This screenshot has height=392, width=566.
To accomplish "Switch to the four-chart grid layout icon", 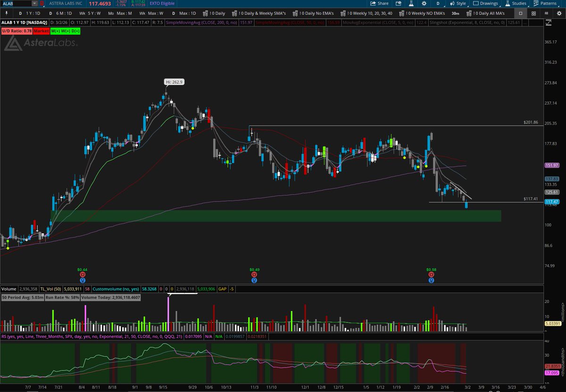I will point(533,13).
